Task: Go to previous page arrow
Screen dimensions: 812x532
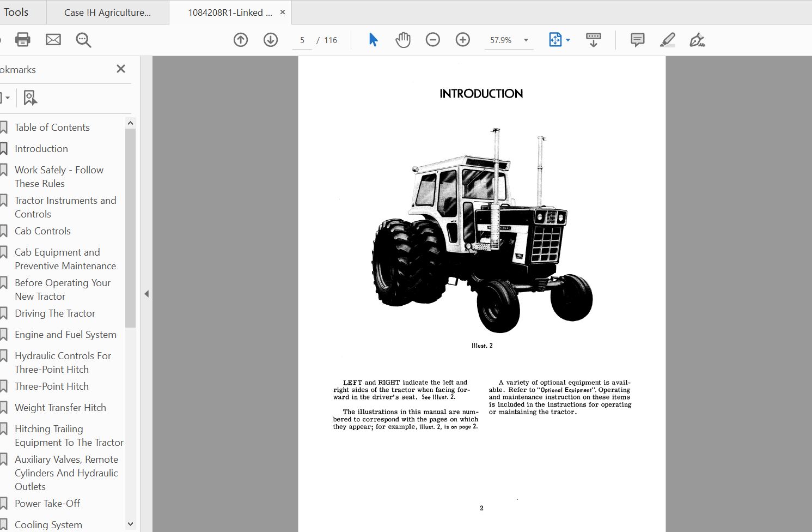Action: pyautogui.click(x=241, y=40)
